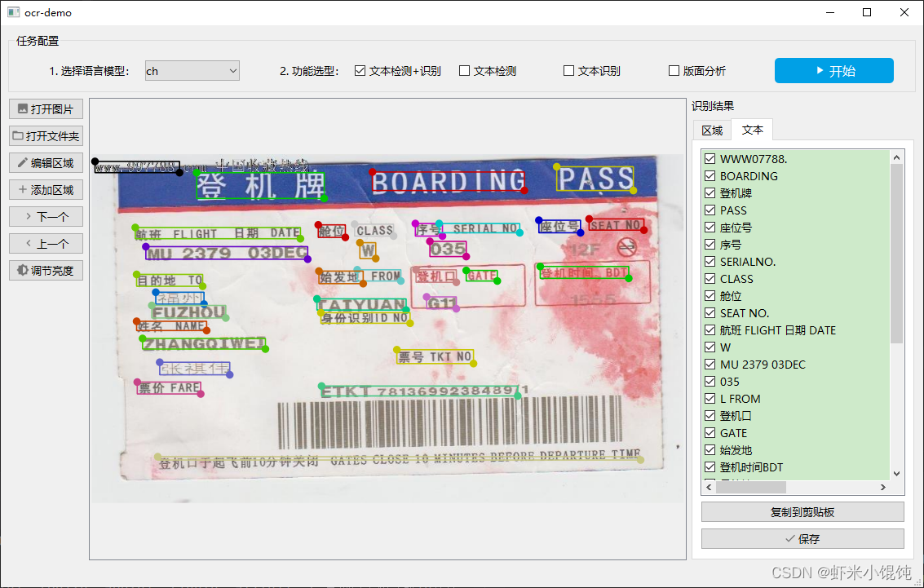Viewport: 924px width, 588px height.
Task: Click the 打开图片 button
Action: pyautogui.click(x=46, y=109)
